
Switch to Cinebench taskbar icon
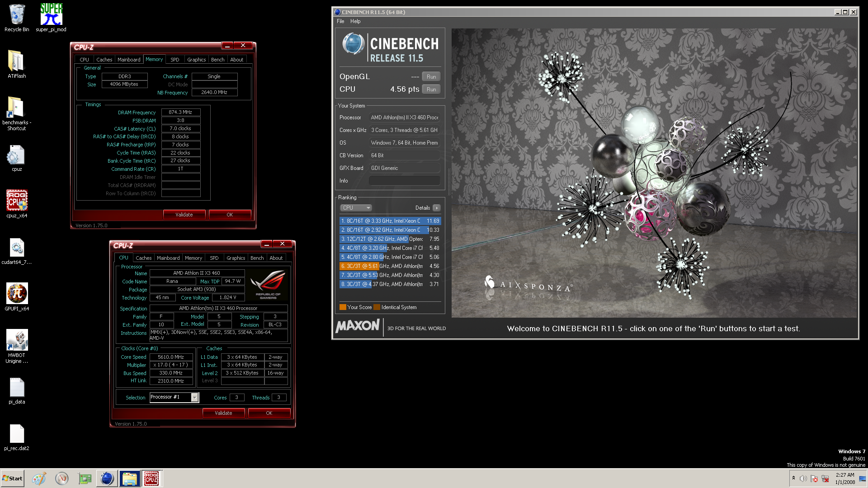pyautogui.click(x=107, y=479)
